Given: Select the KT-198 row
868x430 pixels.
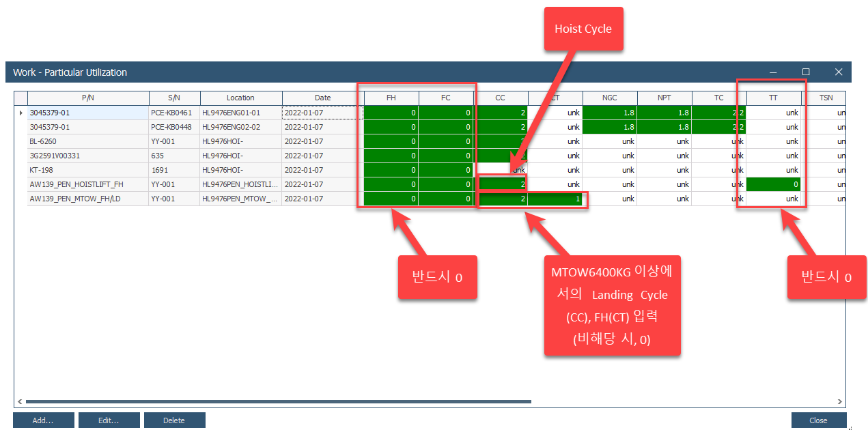Looking at the screenshot, I should (x=87, y=170).
